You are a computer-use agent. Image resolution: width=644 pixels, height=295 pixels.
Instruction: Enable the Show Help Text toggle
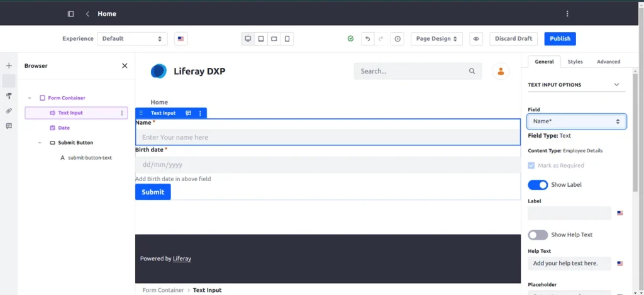[x=538, y=235]
